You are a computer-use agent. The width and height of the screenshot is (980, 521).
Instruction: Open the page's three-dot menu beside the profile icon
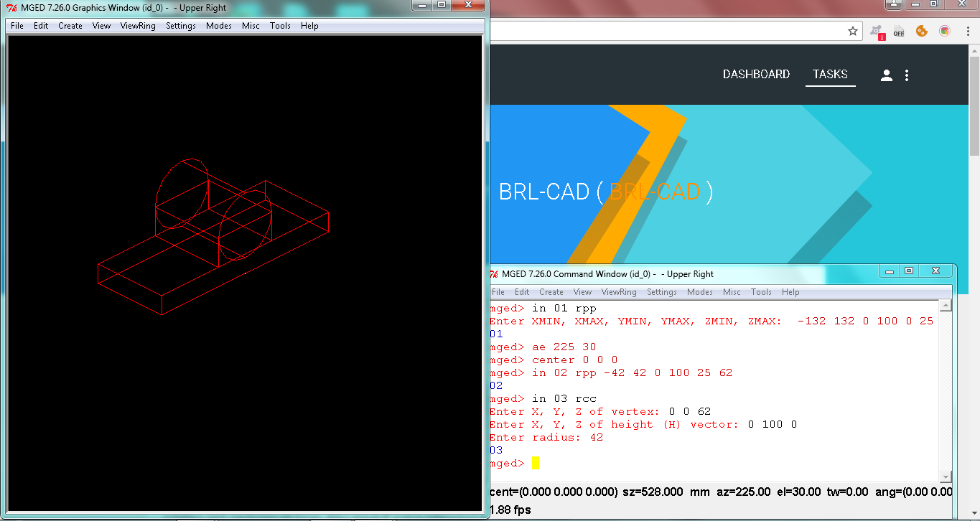[x=907, y=75]
